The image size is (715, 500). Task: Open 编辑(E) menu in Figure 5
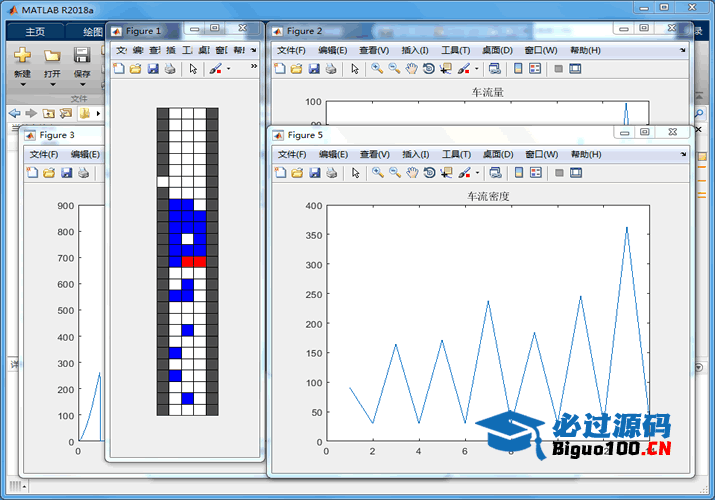point(333,155)
